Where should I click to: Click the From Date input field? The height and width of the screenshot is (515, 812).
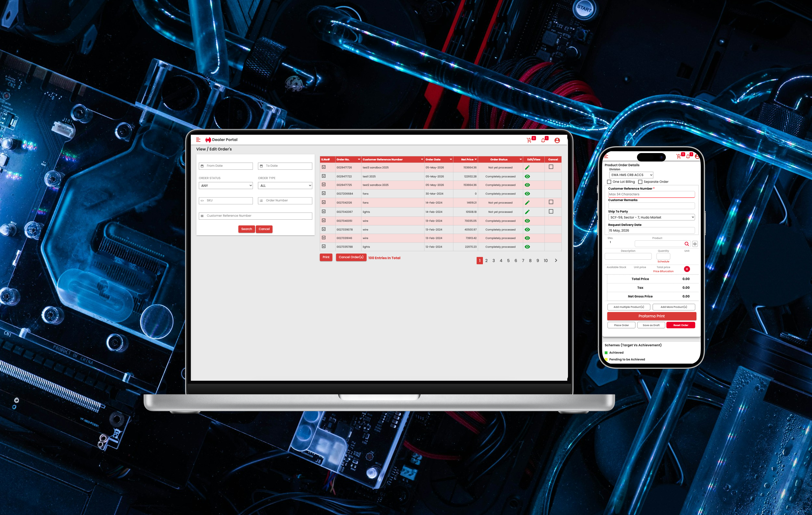click(226, 166)
